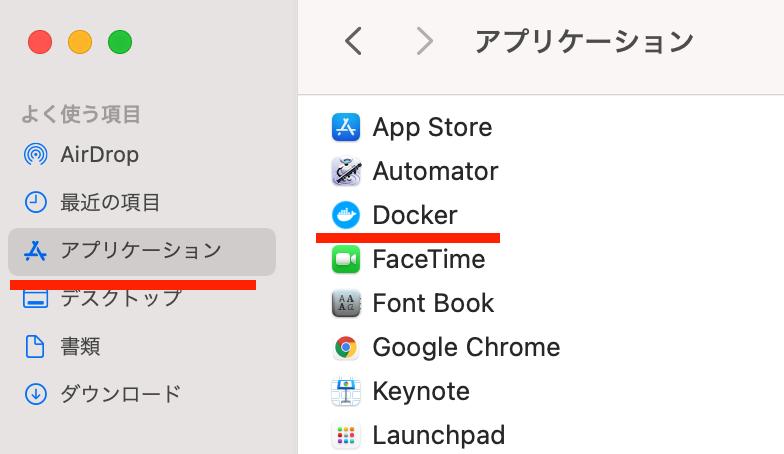Viewport: 784px width, 454px height.
Task: Click the Keynote app icon
Action: (x=346, y=391)
